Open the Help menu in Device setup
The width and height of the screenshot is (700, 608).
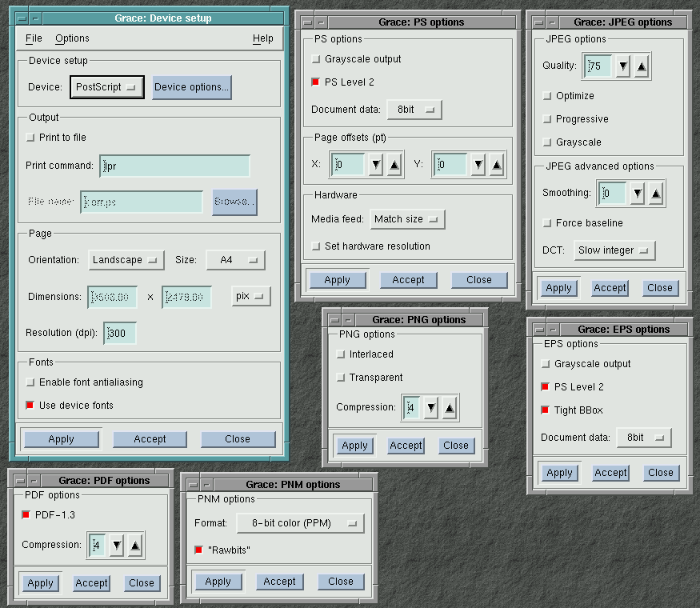(262, 38)
